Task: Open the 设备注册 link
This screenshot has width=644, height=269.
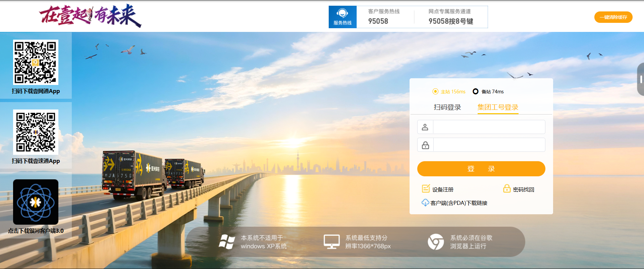Action: 443,189
